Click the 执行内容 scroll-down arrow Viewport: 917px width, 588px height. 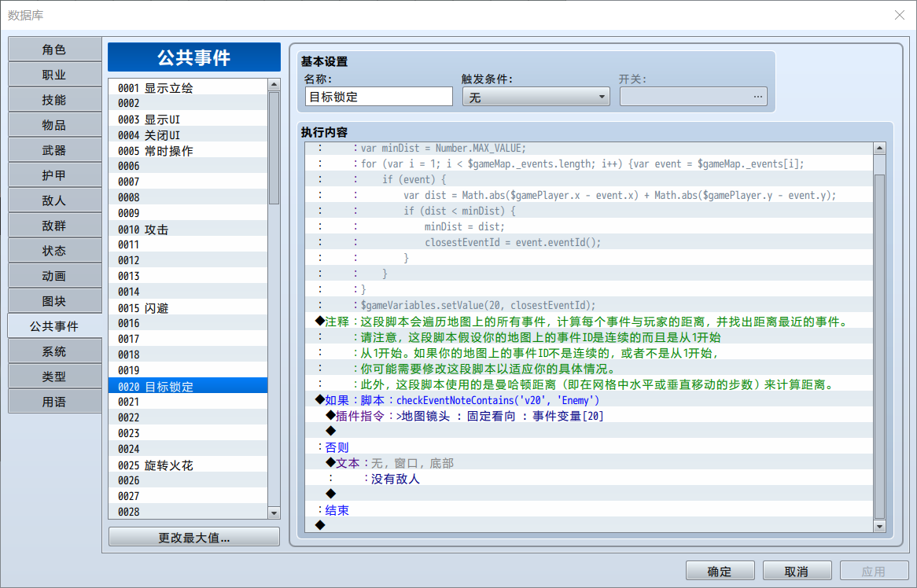click(x=879, y=526)
